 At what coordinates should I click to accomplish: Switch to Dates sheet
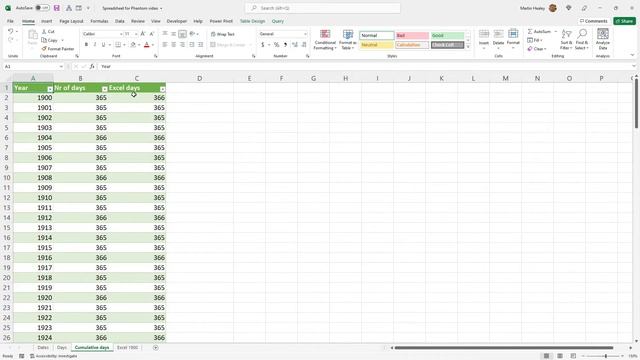43,348
